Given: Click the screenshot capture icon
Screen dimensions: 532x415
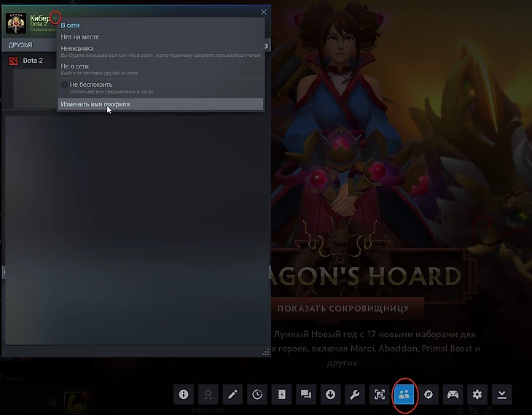Looking at the screenshot, I should click(379, 395).
